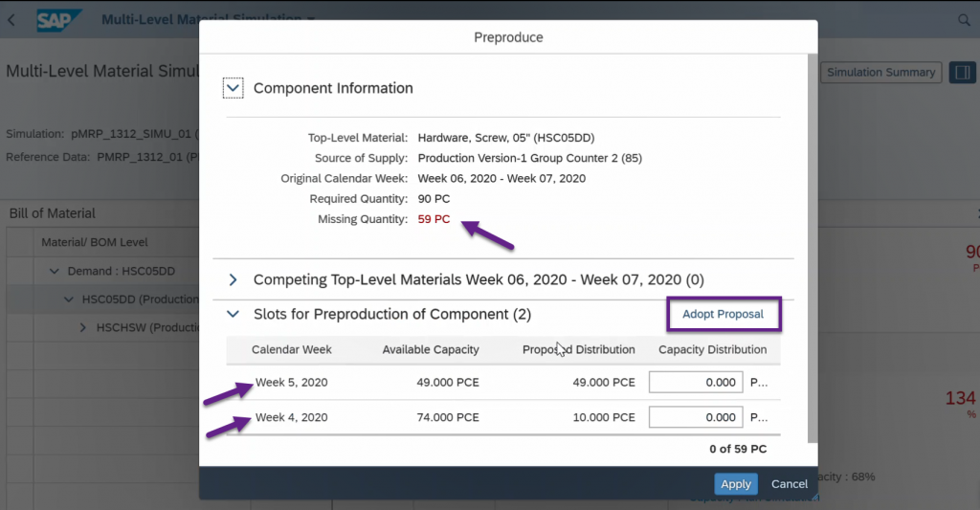Screen dimensions: 980x510
Task: Click Adopt Proposal link
Action: 724,315
